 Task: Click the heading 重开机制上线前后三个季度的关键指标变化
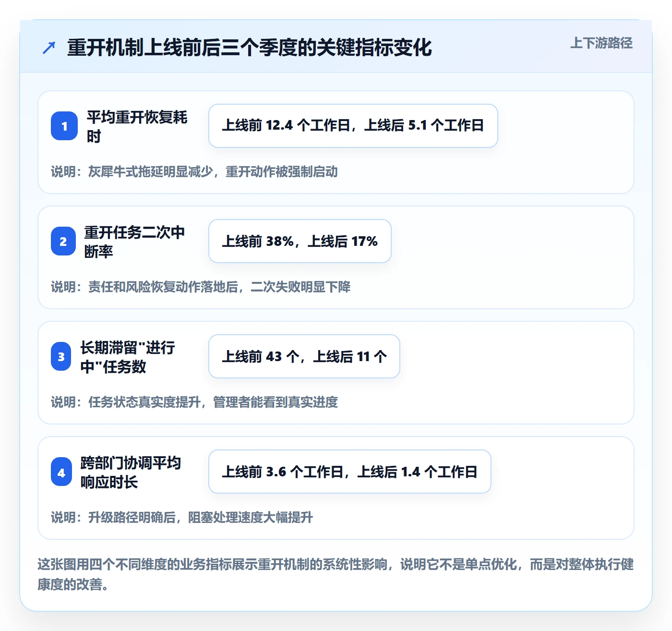tap(250, 48)
